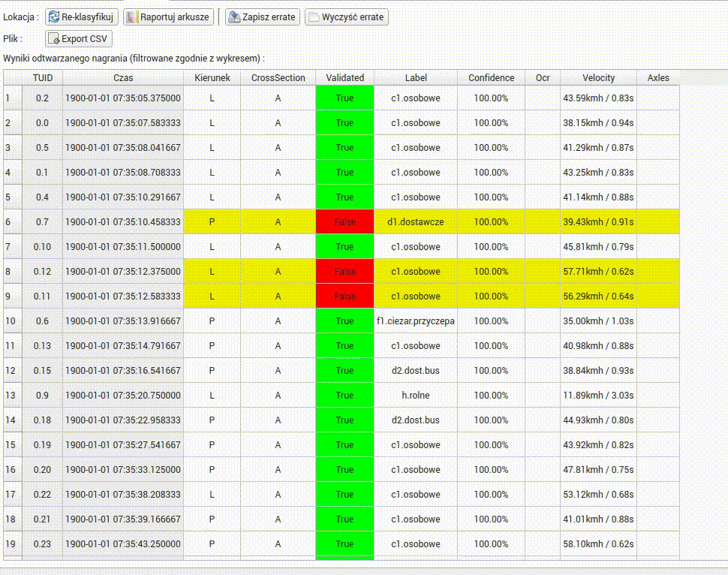
Task: Sort the table by TUID column header
Action: 42,78
